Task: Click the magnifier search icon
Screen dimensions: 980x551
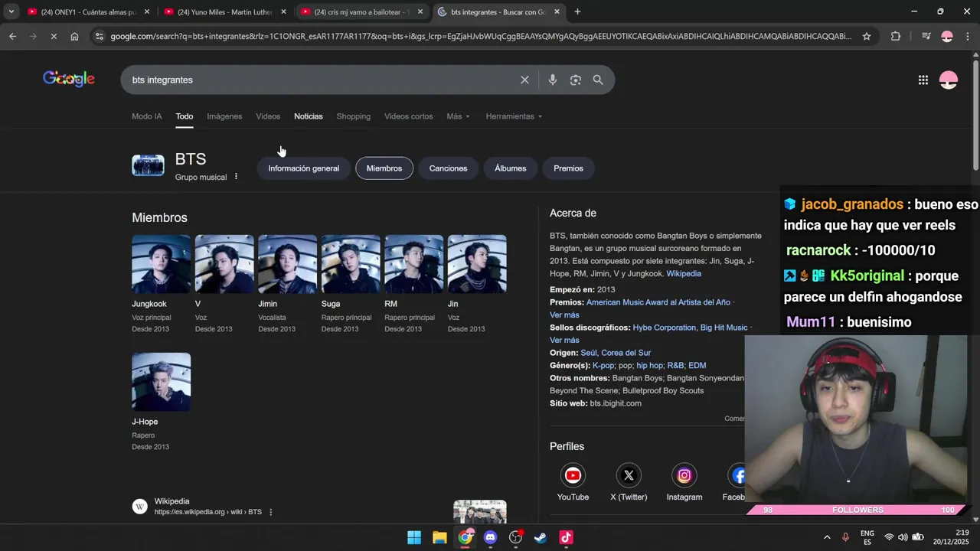Action: click(598, 80)
